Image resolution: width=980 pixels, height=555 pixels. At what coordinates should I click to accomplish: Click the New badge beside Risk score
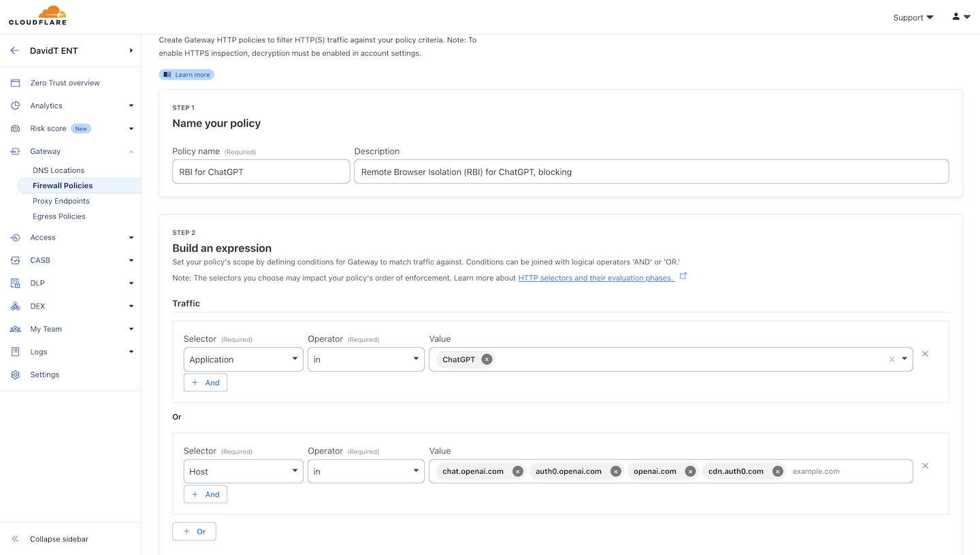[x=81, y=129]
